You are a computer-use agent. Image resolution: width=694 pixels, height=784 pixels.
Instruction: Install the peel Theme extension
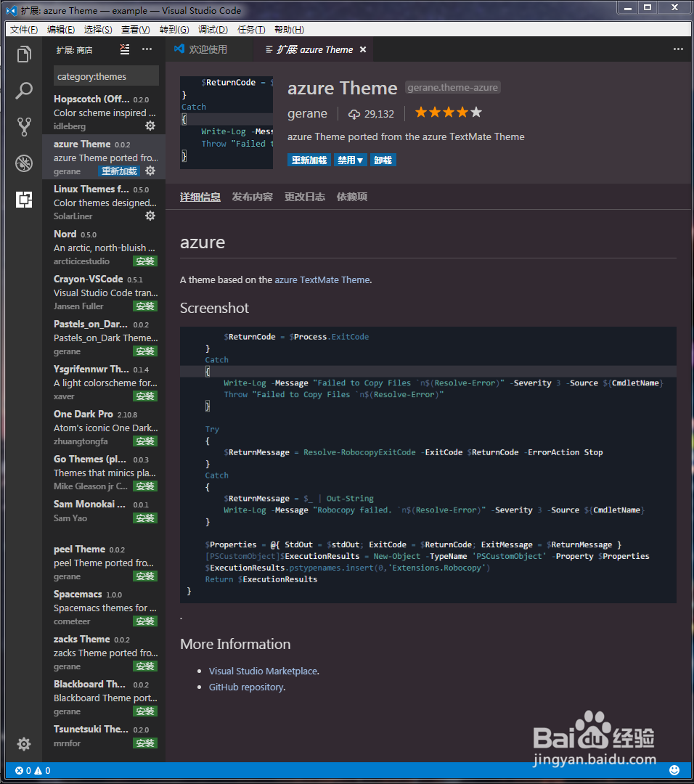point(145,576)
